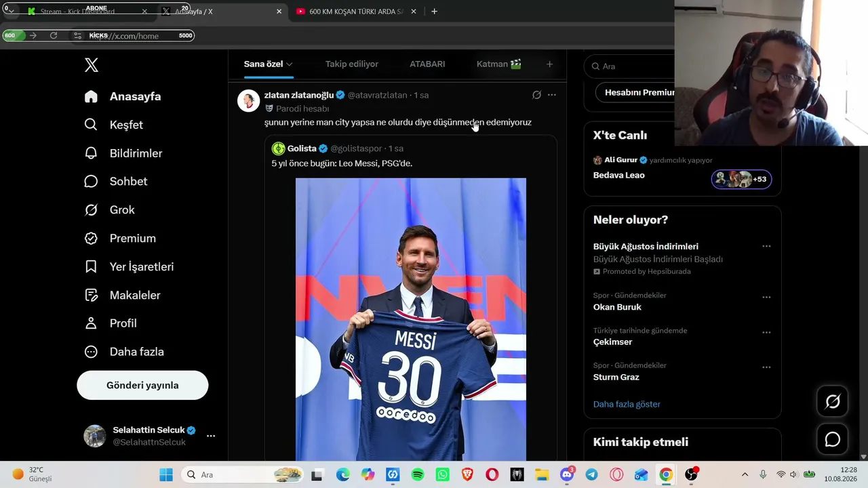The height and width of the screenshot is (488, 868).
Task: Open the Grok icon in sidebar
Action: coord(91,210)
